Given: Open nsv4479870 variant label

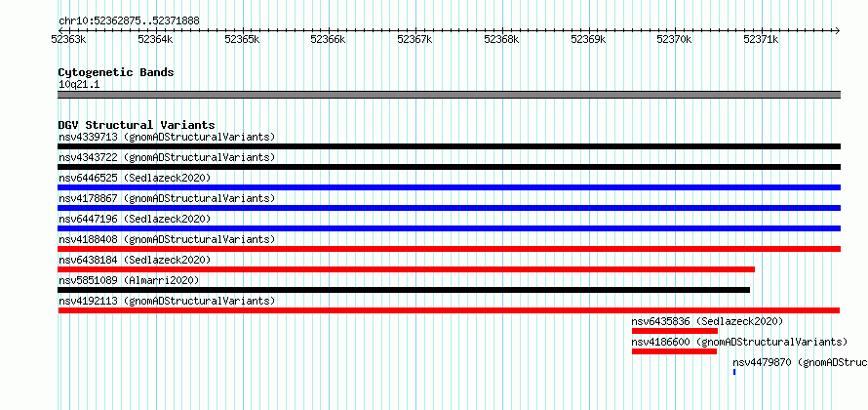Looking at the screenshot, I should tap(801, 362).
